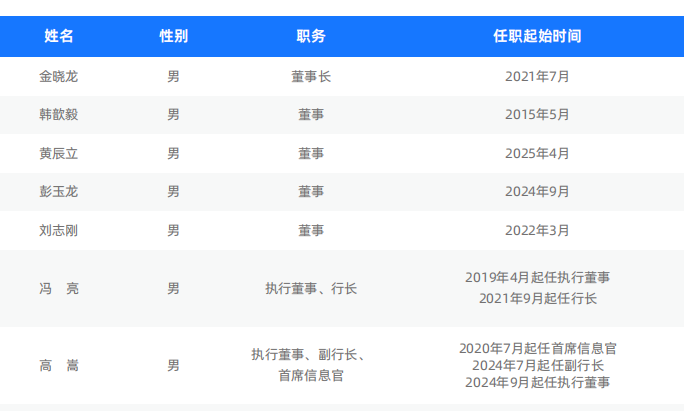
Task: Select the name 金晓龙
Action: pyautogui.click(x=58, y=76)
